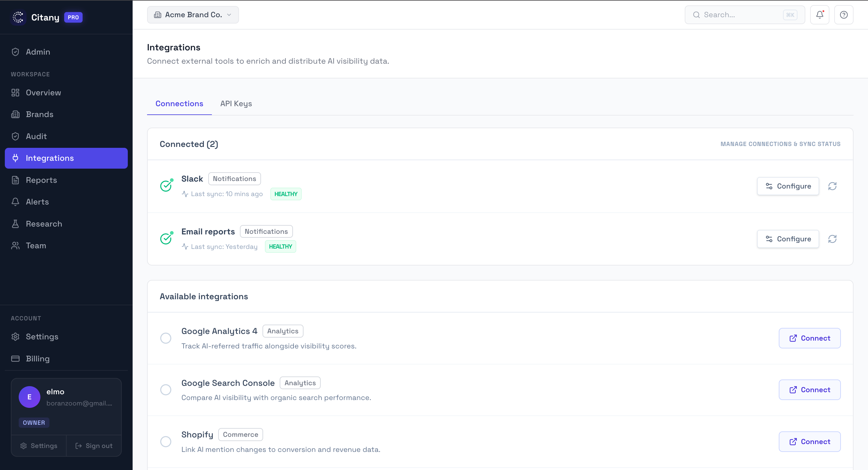Click the elmo user avatar
This screenshot has height=470, width=868.
(x=29, y=397)
